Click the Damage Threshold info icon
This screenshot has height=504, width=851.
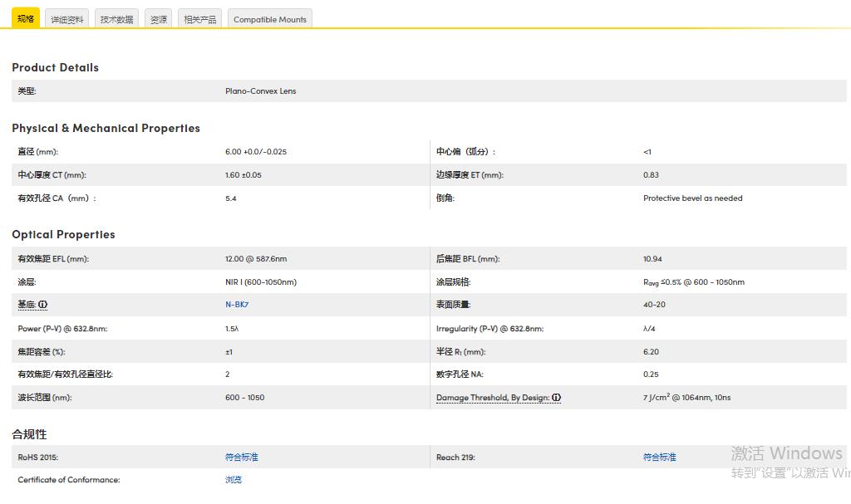point(556,398)
